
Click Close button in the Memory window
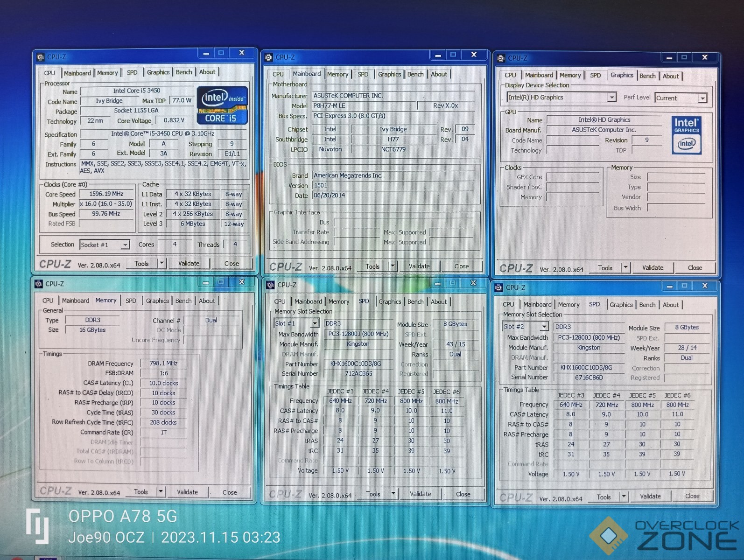[x=229, y=492]
